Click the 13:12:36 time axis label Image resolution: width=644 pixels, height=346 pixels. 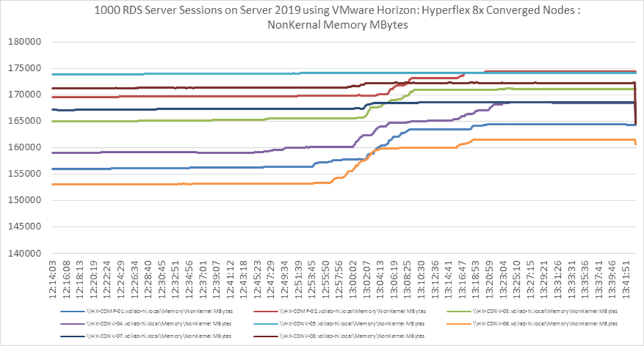click(x=435, y=279)
